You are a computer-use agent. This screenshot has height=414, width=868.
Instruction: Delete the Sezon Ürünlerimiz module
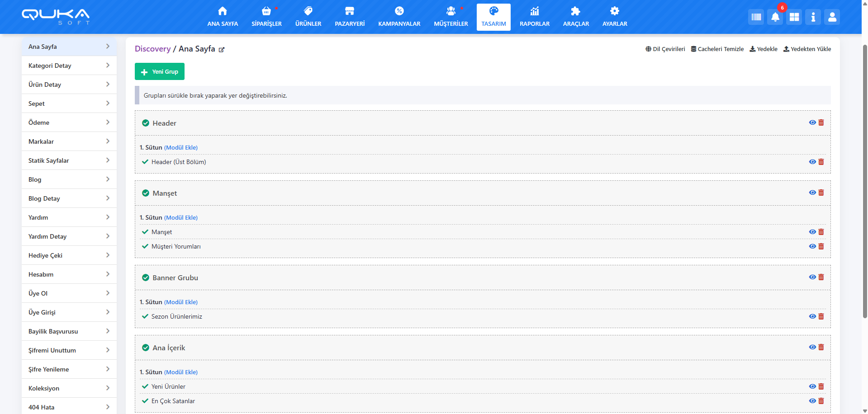[821, 316]
